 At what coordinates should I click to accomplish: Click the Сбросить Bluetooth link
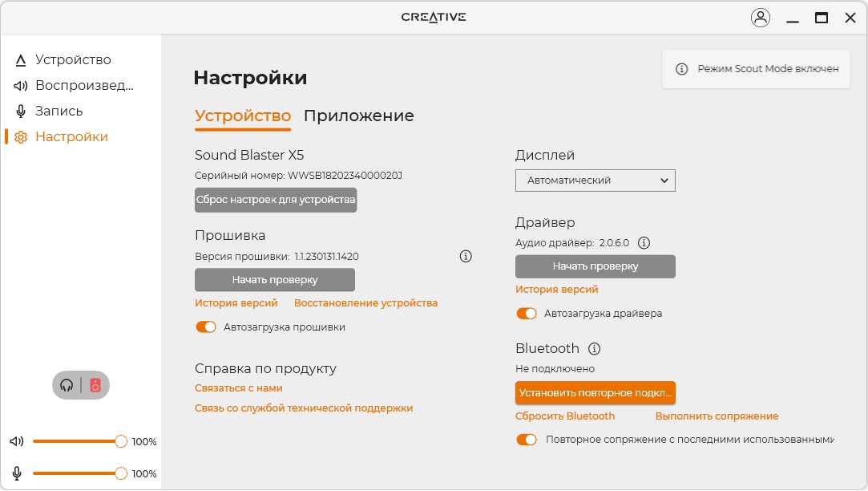click(564, 416)
